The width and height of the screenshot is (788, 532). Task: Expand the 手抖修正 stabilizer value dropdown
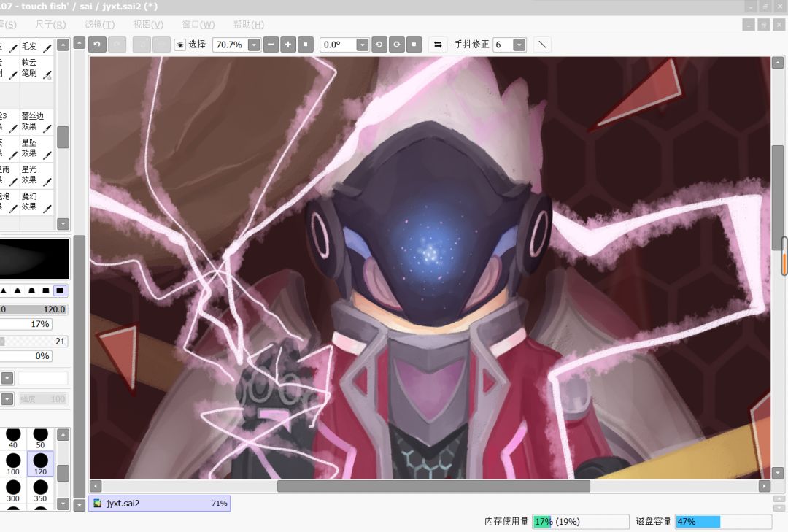[x=519, y=45]
